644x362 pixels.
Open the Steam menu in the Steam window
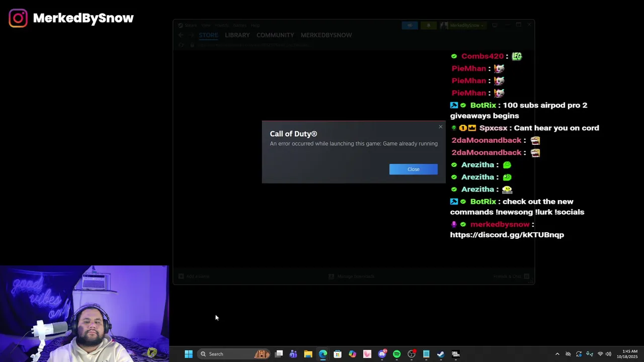tap(190, 25)
